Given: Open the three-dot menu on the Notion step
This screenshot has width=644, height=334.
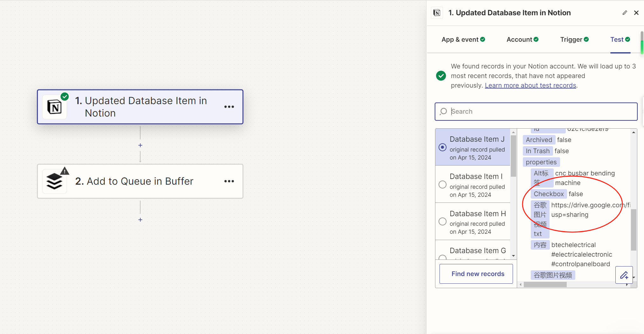Looking at the screenshot, I should (229, 107).
